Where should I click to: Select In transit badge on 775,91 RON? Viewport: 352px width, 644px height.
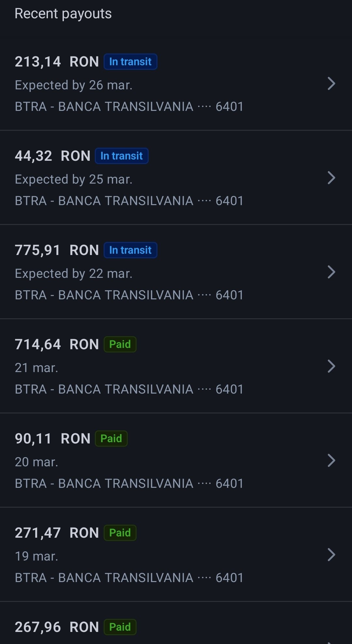click(130, 250)
